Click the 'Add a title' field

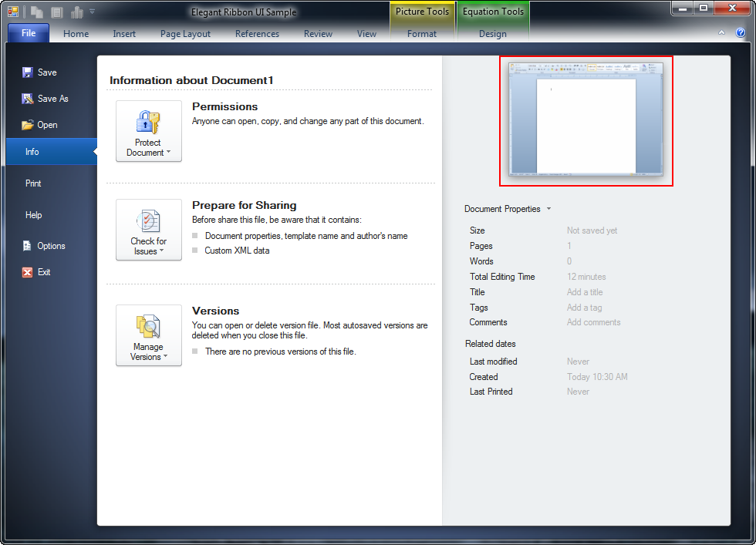coord(585,292)
